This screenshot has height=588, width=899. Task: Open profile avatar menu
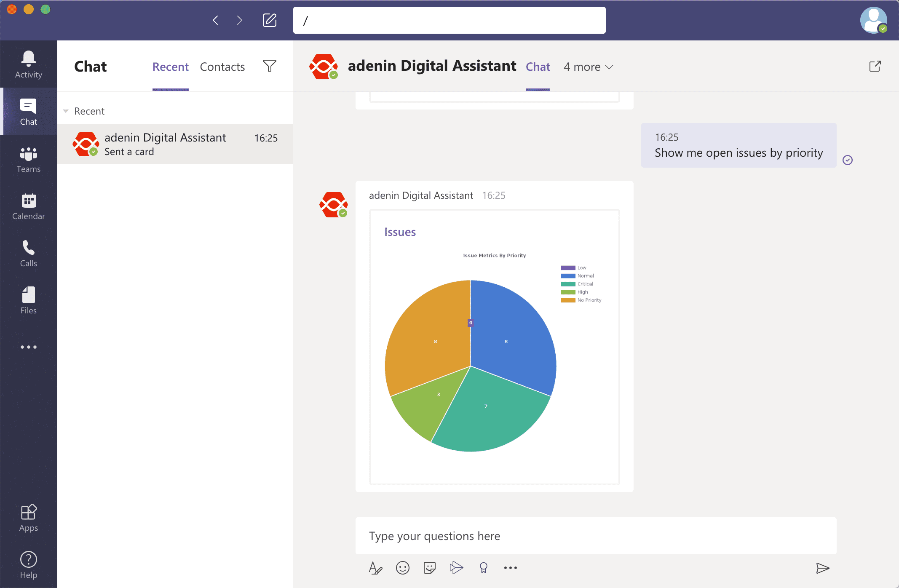click(x=874, y=20)
